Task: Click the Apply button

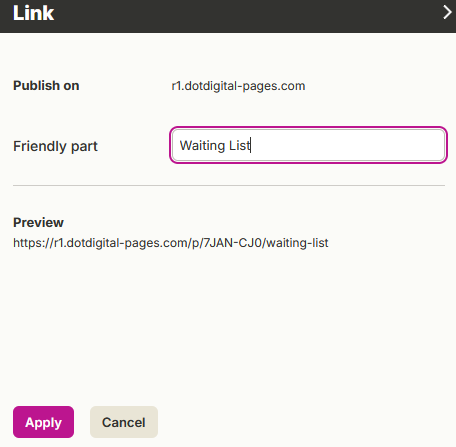Action: pos(43,422)
